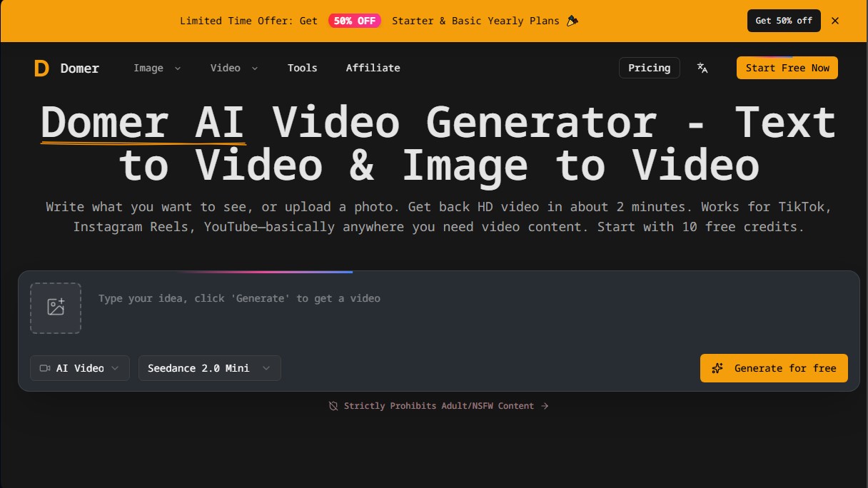Open the Tools menu item

303,68
